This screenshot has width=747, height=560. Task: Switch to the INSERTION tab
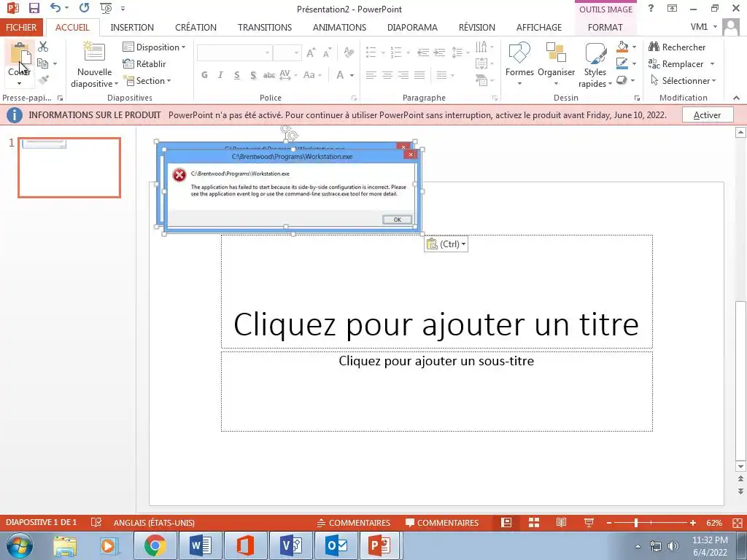pos(132,27)
